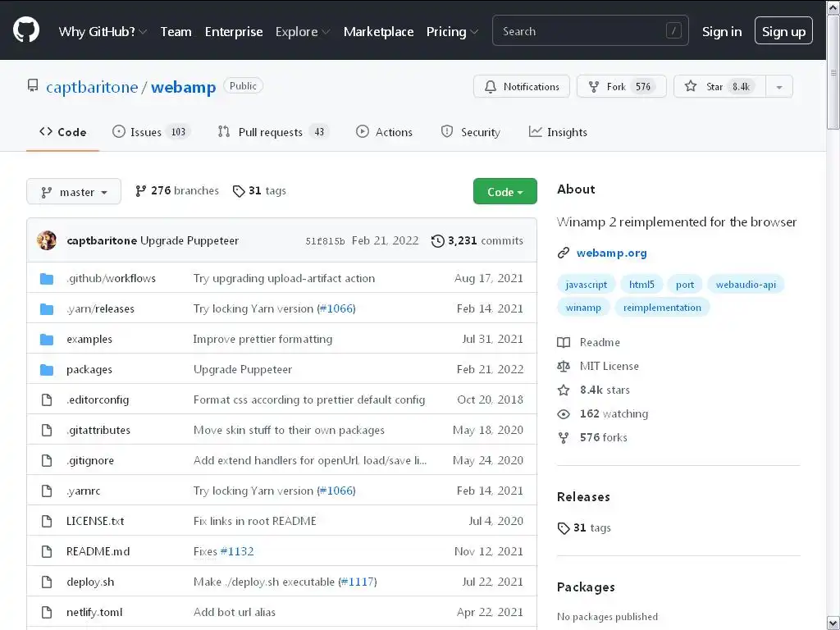Click the file icon for netlify.toml
The image size is (840, 630).
(47, 612)
